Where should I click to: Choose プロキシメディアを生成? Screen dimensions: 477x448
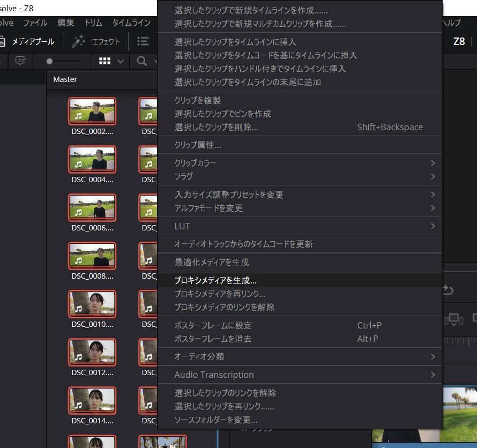(x=300, y=280)
